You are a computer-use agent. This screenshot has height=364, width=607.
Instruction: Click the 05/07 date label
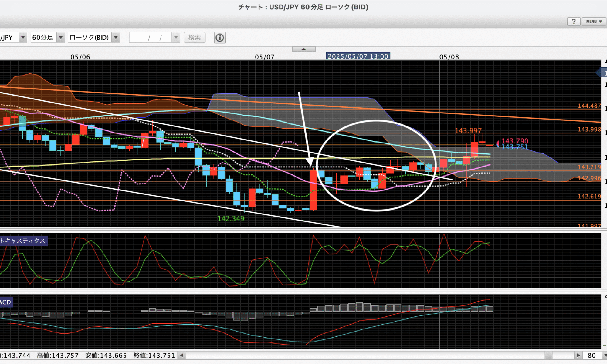(265, 57)
